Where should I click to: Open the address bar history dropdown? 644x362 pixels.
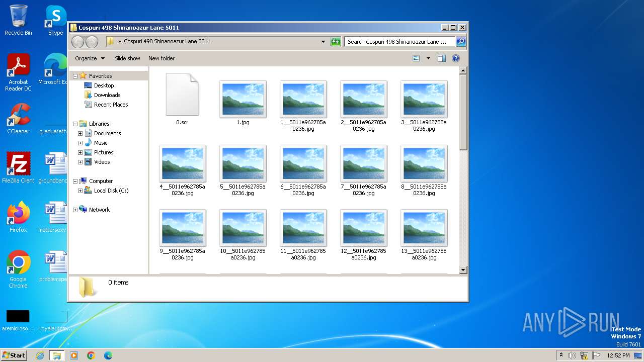323,42
